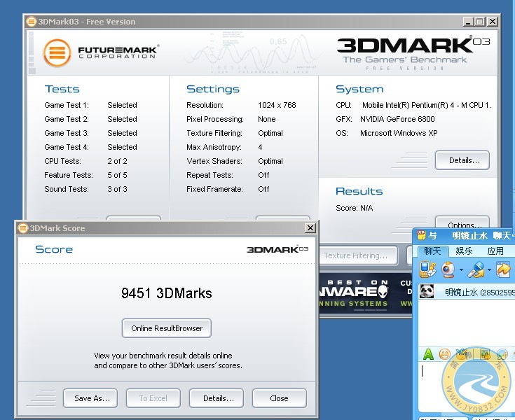Click the 3DMark Score dialog title icon
Image resolution: width=515 pixels, height=420 pixels.
tap(22, 228)
